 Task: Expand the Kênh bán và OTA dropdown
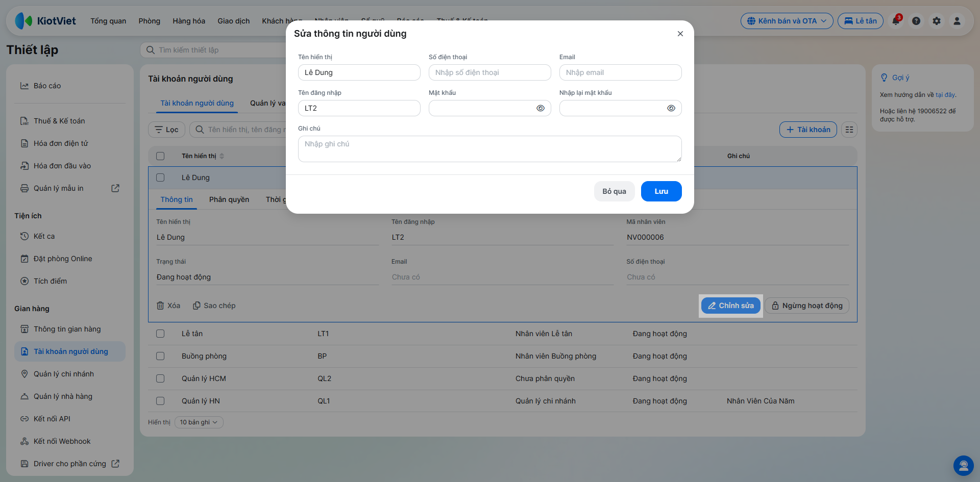point(787,21)
